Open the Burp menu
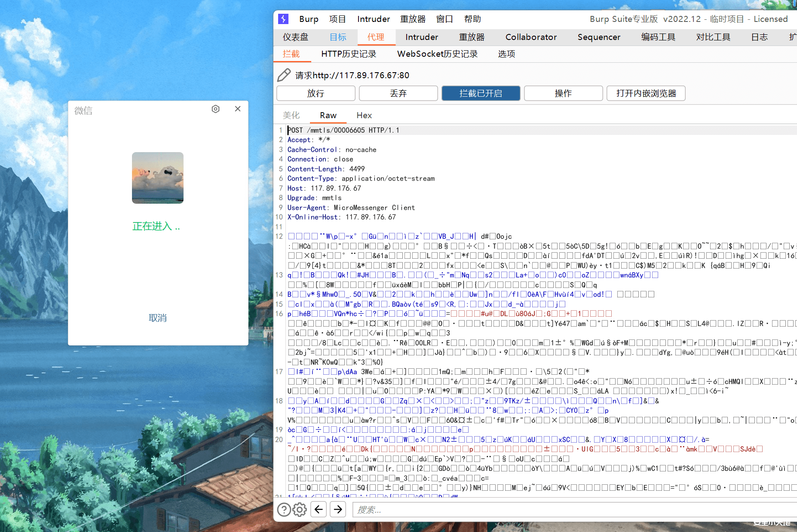 click(x=309, y=19)
